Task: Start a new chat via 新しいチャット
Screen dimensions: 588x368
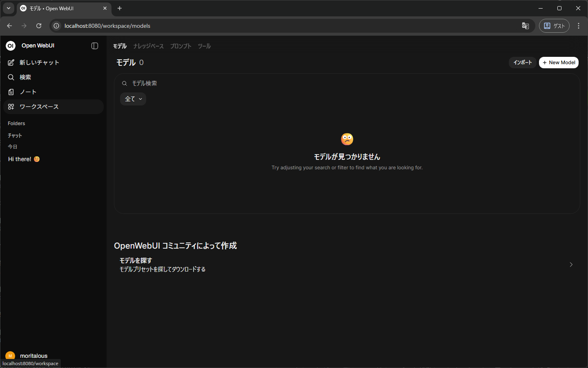Action: coord(53,63)
